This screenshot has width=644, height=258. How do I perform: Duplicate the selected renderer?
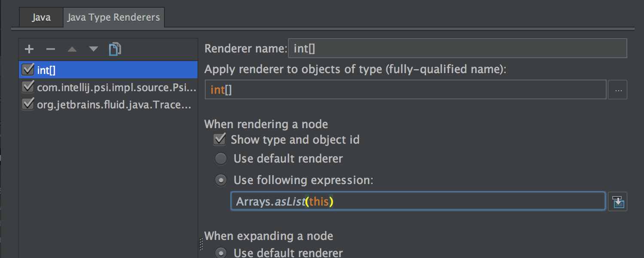115,49
